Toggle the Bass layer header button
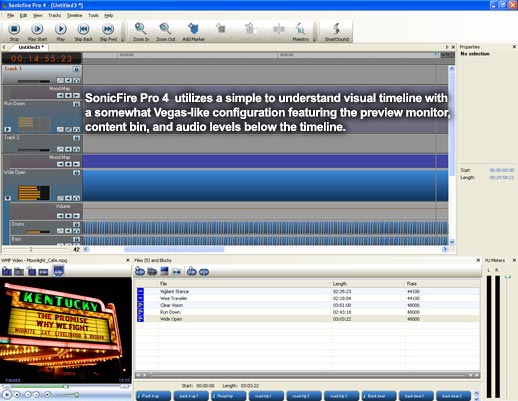Viewport: 518px width, 401px height. [76, 239]
